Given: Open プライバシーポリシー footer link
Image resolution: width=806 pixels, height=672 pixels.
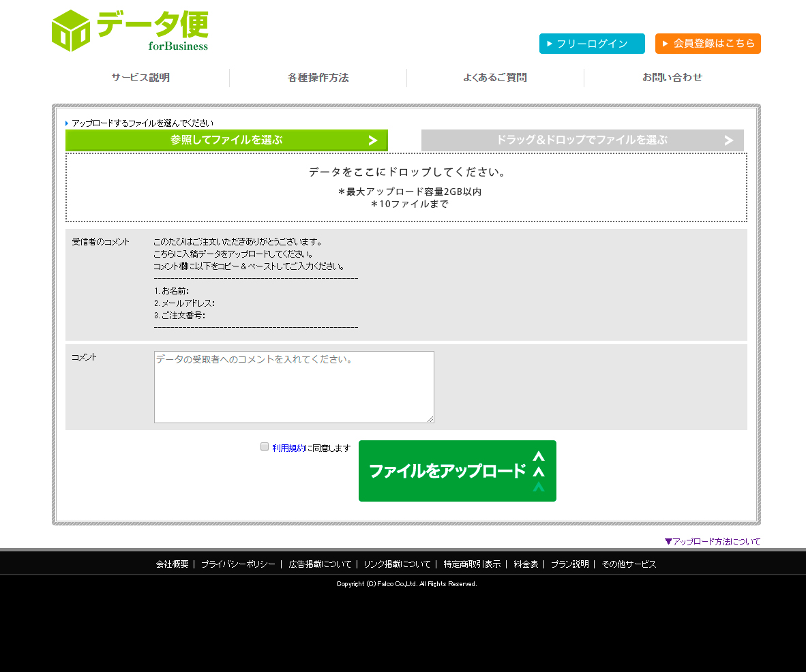Looking at the screenshot, I should point(238,564).
